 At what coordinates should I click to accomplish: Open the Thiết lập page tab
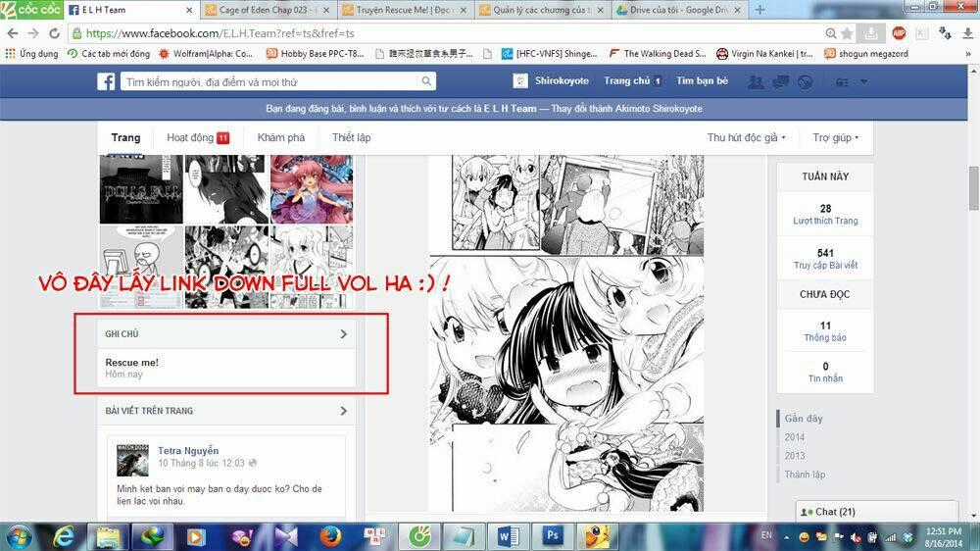pyautogui.click(x=351, y=138)
